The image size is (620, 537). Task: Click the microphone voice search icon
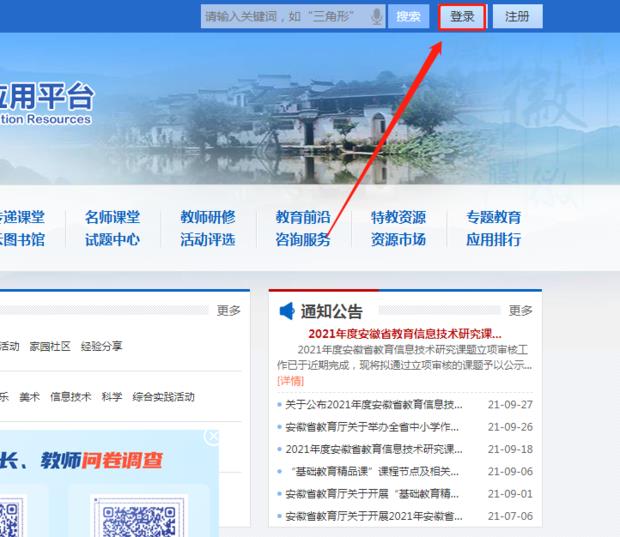[377, 17]
